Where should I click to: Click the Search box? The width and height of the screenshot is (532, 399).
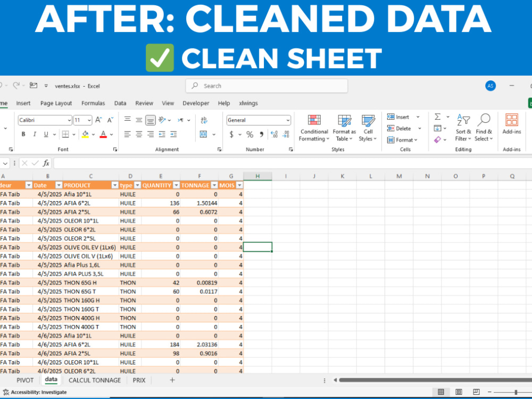click(267, 86)
